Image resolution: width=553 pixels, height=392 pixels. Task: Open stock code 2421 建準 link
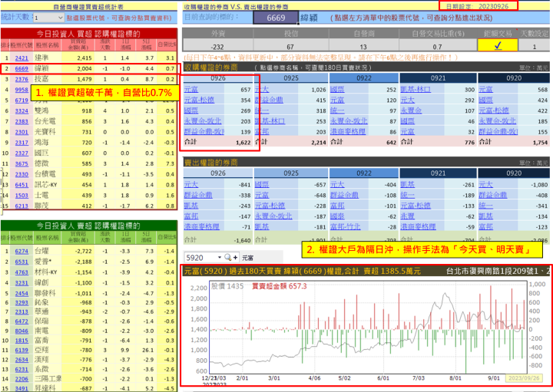coord(22,58)
